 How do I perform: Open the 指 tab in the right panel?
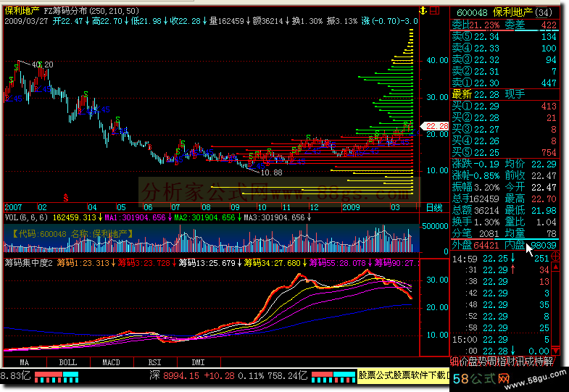501,361
